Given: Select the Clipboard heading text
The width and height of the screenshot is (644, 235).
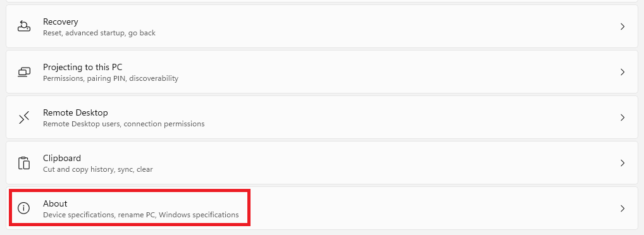Looking at the screenshot, I should (62, 159).
